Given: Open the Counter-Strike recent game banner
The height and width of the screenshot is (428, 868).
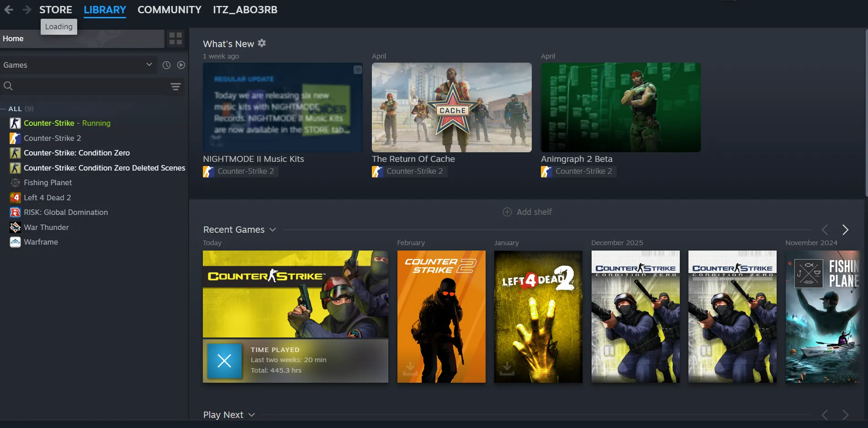Looking at the screenshot, I should point(296,294).
